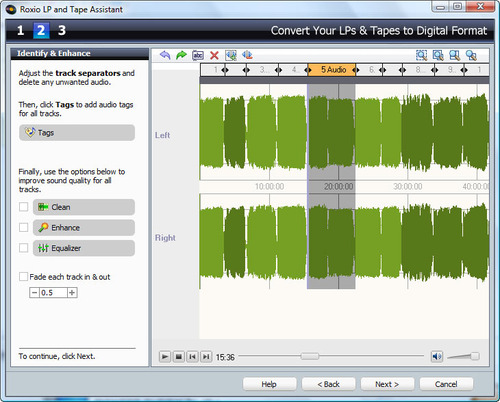Image resolution: width=500 pixels, height=402 pixels.
Task: Jump to next track button
Action: (x=206, y=357)
